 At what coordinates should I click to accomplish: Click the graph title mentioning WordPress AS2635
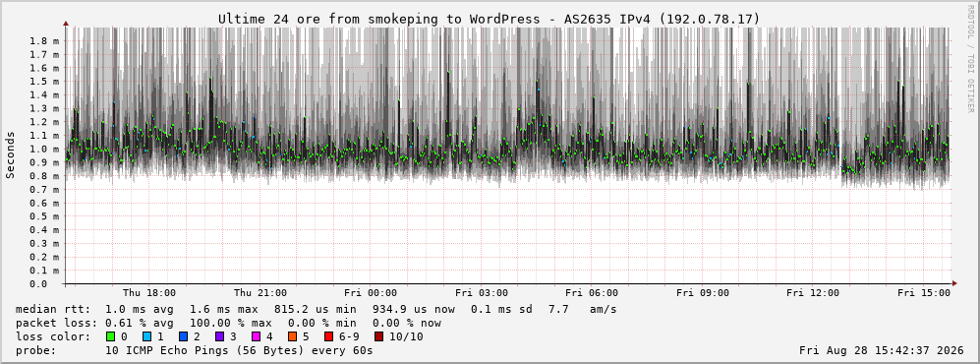coord(490,20)
